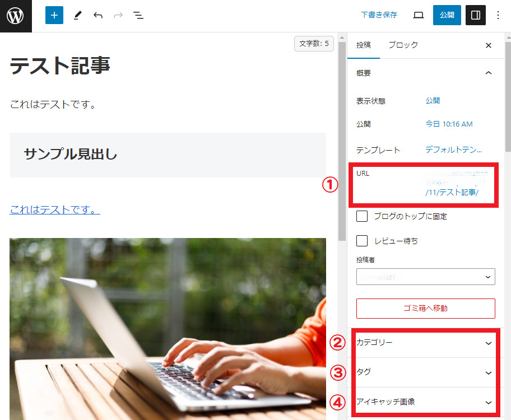511x420 pixels.
Task: Click the 公開 publish button
Action: pyautogui.click(x=447, y=15)
